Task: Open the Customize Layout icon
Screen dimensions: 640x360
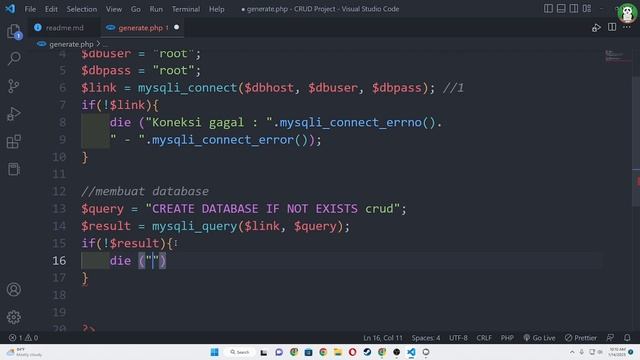Action: [x=587, y=9]
